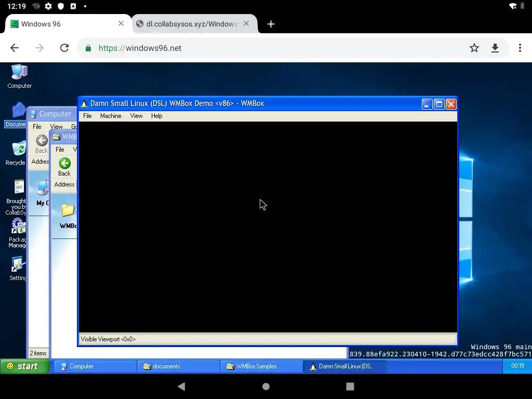The width and height of the screenshot is (532, 399).
Task: Bookmark page with the star icon
Action: tap(474, 48)
